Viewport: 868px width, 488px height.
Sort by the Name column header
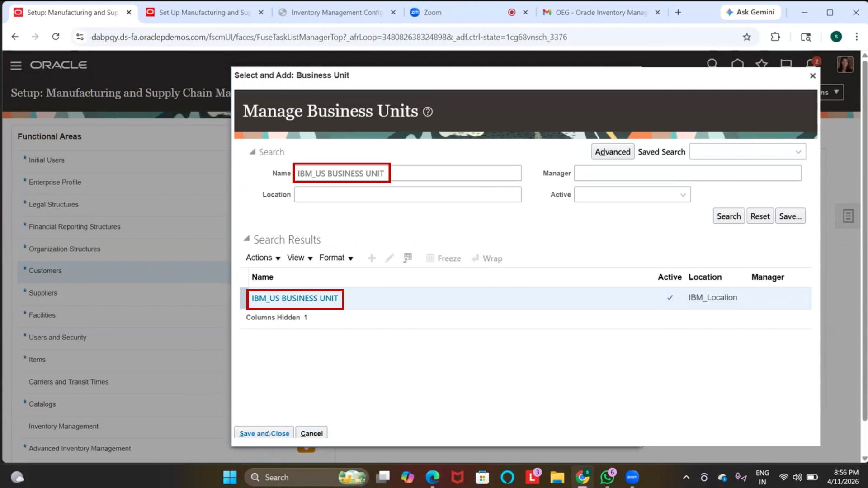262,277
